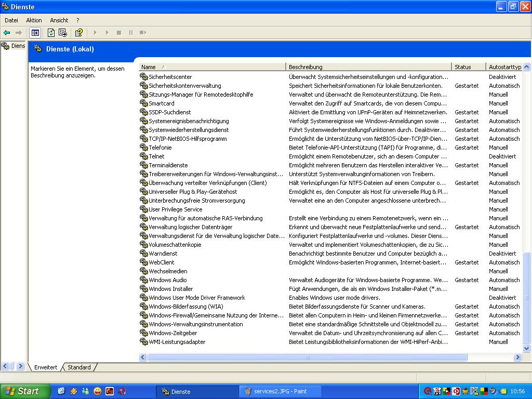This screenshot has width=532, height=399.
Task: Toggle the show/hide console tree button
Action: (35, 33)
